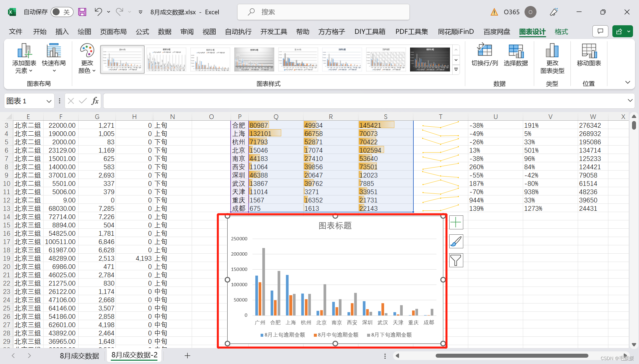Click the chart styles brush button
Viewport: 639px width, 364px height.
point(456,241)
